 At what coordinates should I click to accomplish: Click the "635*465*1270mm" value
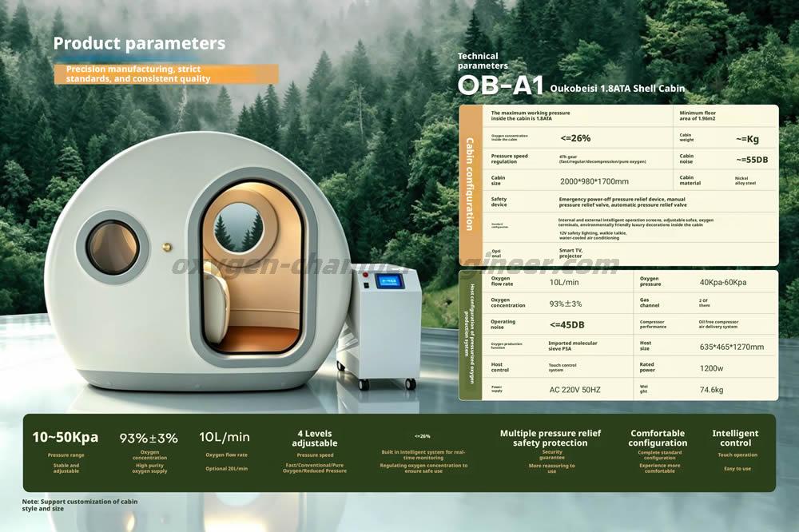point(732,347)
